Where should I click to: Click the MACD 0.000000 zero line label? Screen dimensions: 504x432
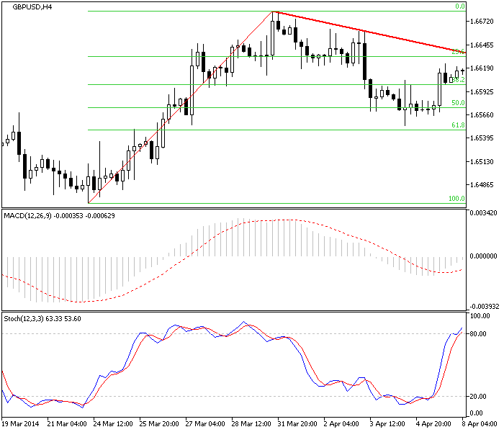pos(484,256)
